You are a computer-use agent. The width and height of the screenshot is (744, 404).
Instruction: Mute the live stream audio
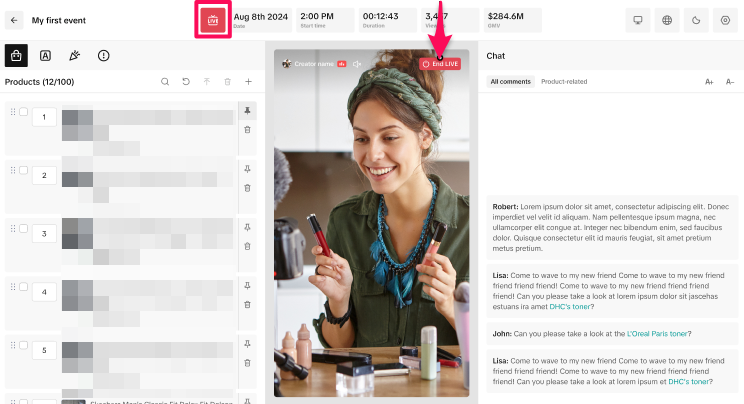tap(357, 64)
